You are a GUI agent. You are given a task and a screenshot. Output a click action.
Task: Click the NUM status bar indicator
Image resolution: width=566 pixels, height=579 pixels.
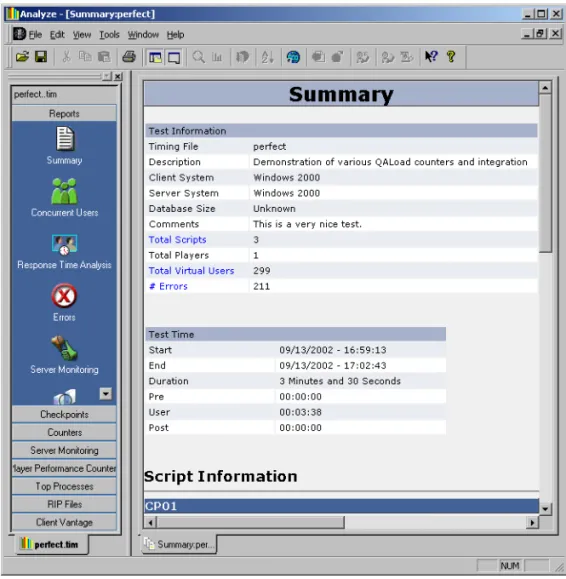[510, 566]
